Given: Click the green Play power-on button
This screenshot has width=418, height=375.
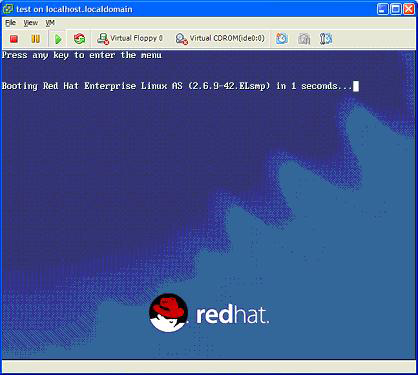Looking at the screenshot, I should (x=58, y=39).
